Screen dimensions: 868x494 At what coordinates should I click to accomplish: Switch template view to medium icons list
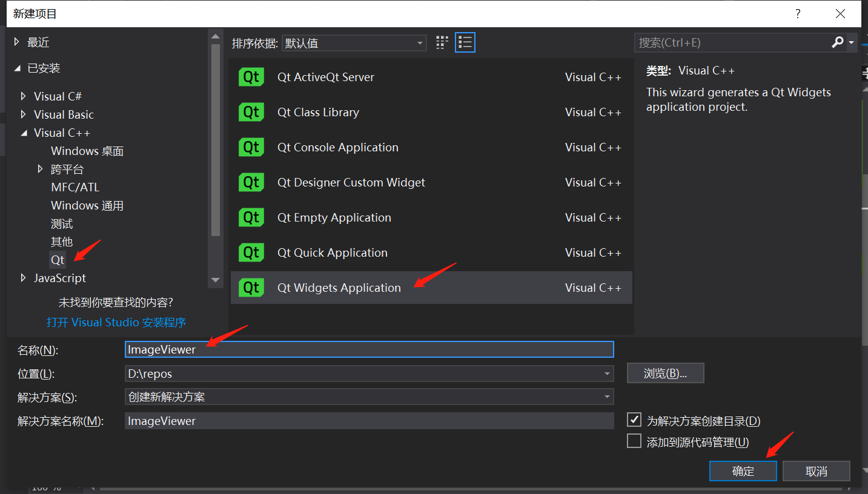tap(465, 42)
